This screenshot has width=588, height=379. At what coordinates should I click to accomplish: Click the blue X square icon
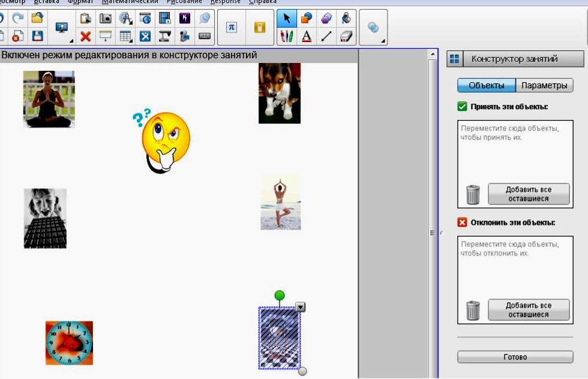[x=145, y=37]
